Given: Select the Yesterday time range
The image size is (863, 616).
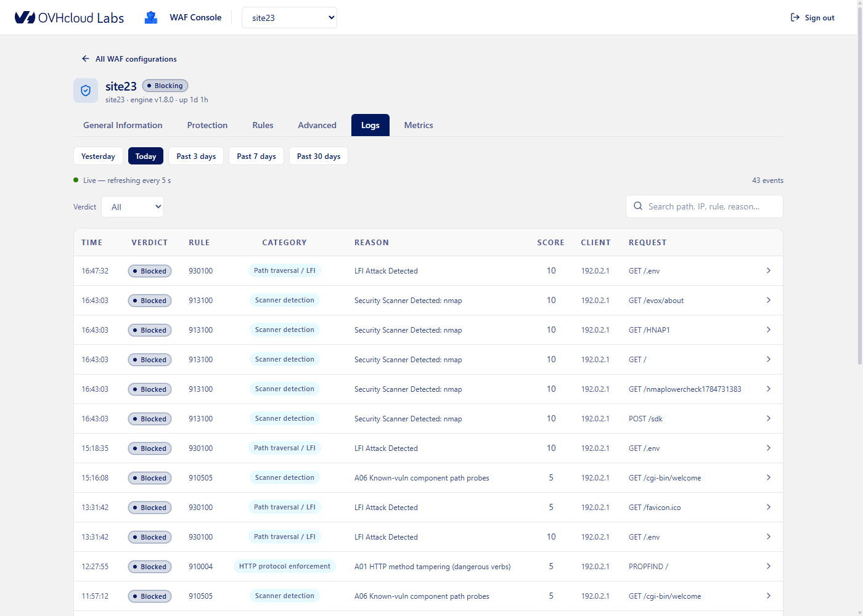Looking at the screenshot, I should pos(98,156).
